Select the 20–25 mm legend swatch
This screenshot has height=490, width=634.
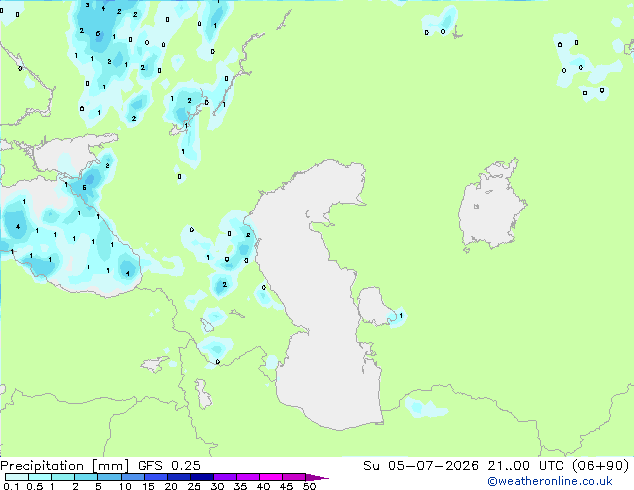pyautogui.click(x=178, y=477)
